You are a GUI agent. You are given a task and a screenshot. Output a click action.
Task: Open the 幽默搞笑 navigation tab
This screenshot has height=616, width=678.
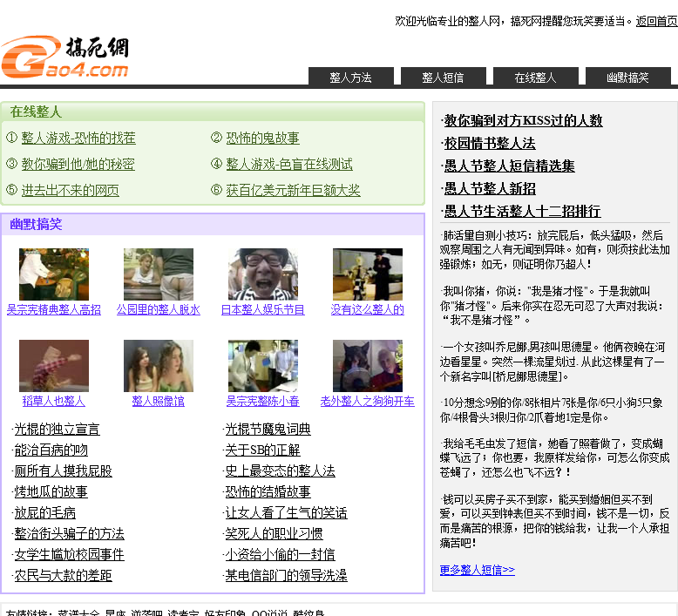627,77
